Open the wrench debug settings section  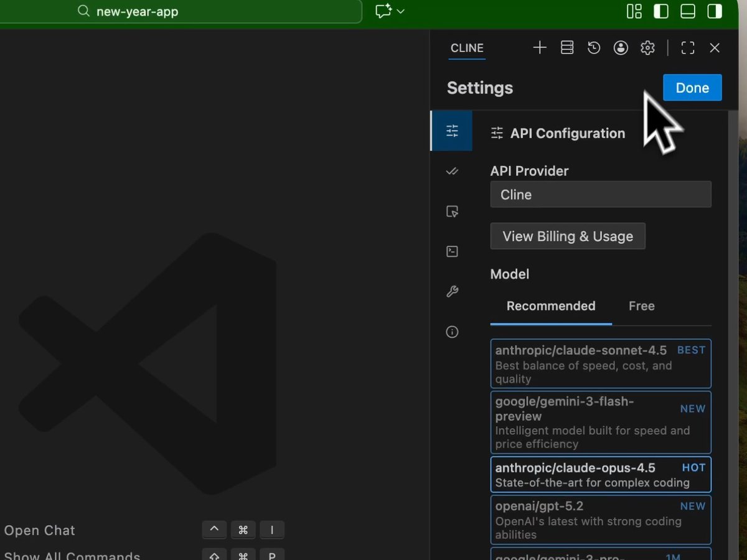point(453,292)
